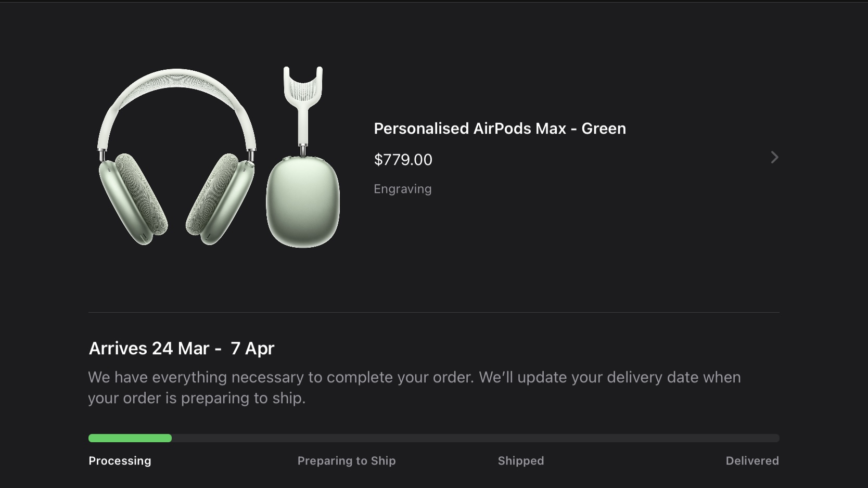
Task: Click the green filled part of progress bar
Action: pyautogui.click(x=130, y=438)
